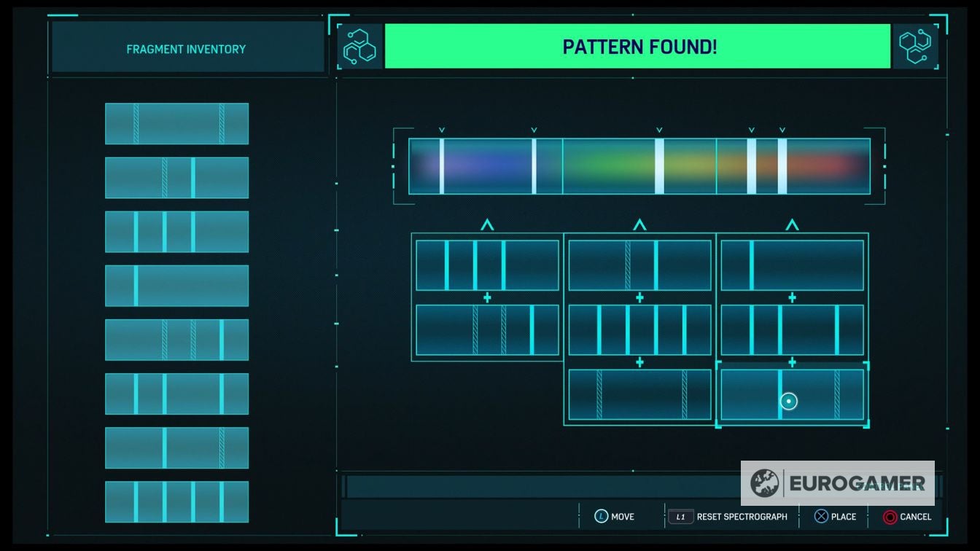980x551 pixels.
Task: Click the L stick Move icon
Action: 601,517
